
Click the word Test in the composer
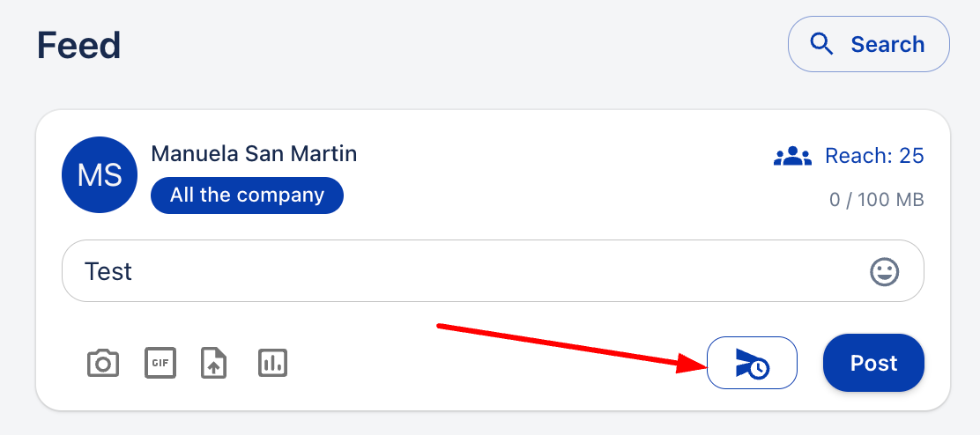click(x=108, y=271)
